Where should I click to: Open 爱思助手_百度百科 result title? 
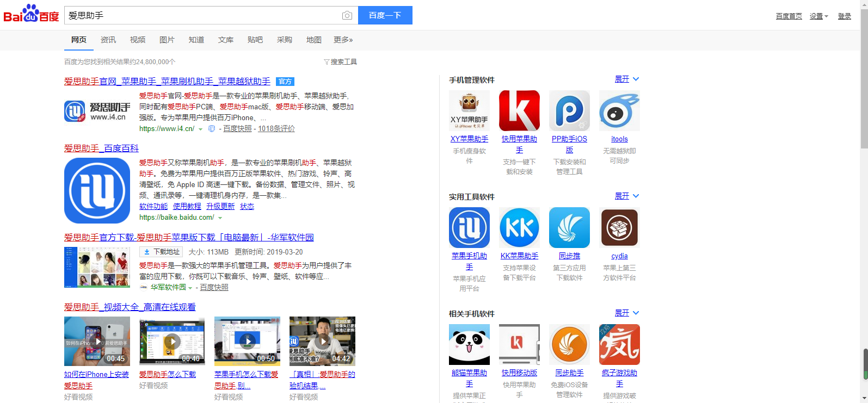click(101, 148)
